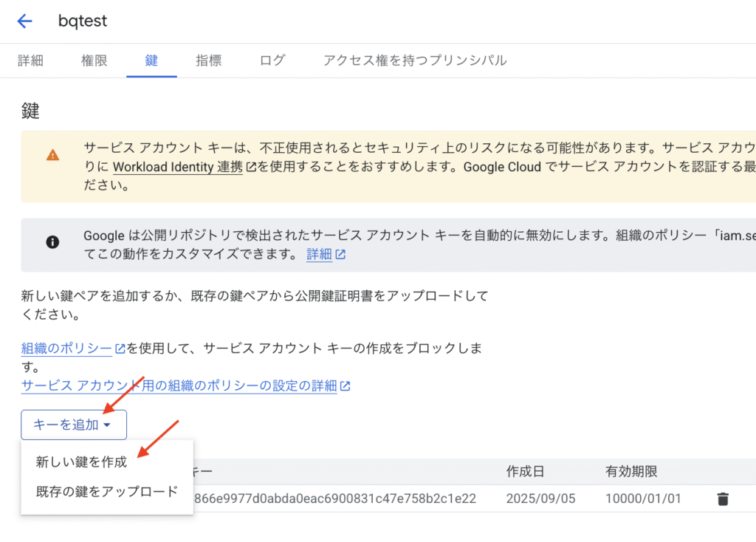This screenshot has width=756, height=542.
Task: Expand the キーを追加 dropdown button
Action: [74, 425]
